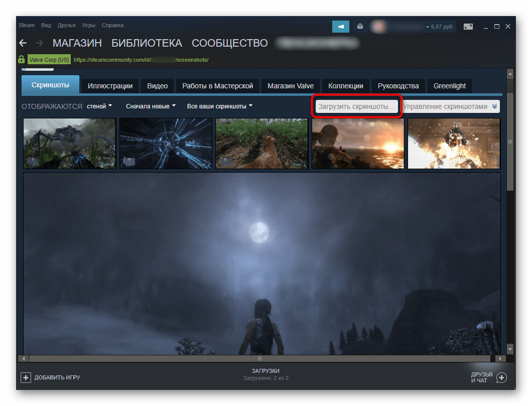
Task: Expand the 'стеной' view dropdown
Action: click(x=99, y=106)
